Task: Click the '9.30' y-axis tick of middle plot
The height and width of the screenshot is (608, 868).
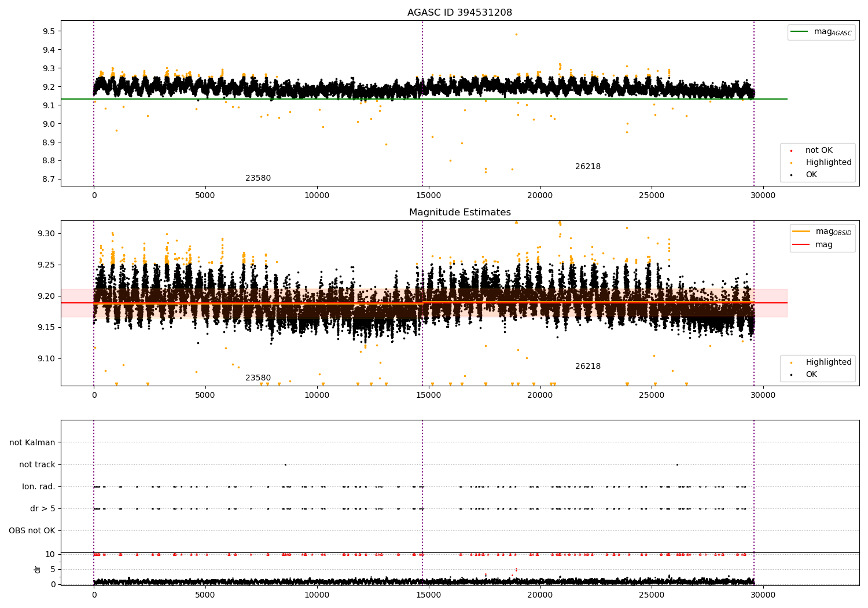Action: pyautogui.click(x=46, y=234)
